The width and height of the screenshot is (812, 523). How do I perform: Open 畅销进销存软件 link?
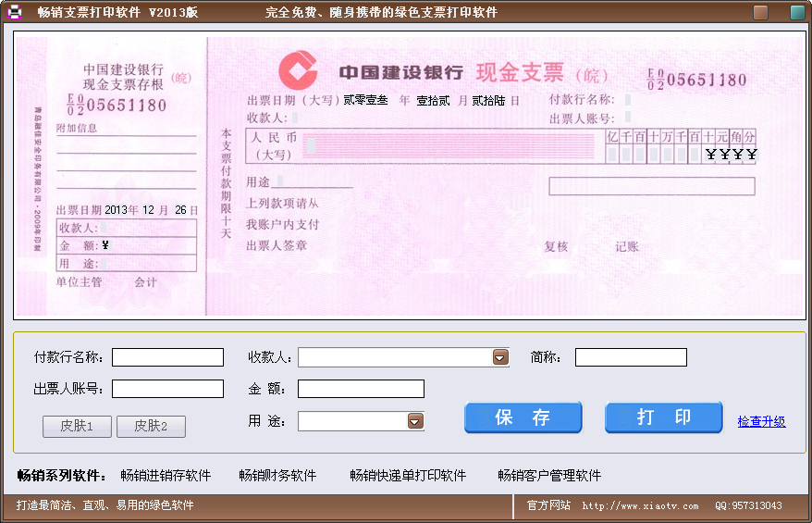pos(166,475)
